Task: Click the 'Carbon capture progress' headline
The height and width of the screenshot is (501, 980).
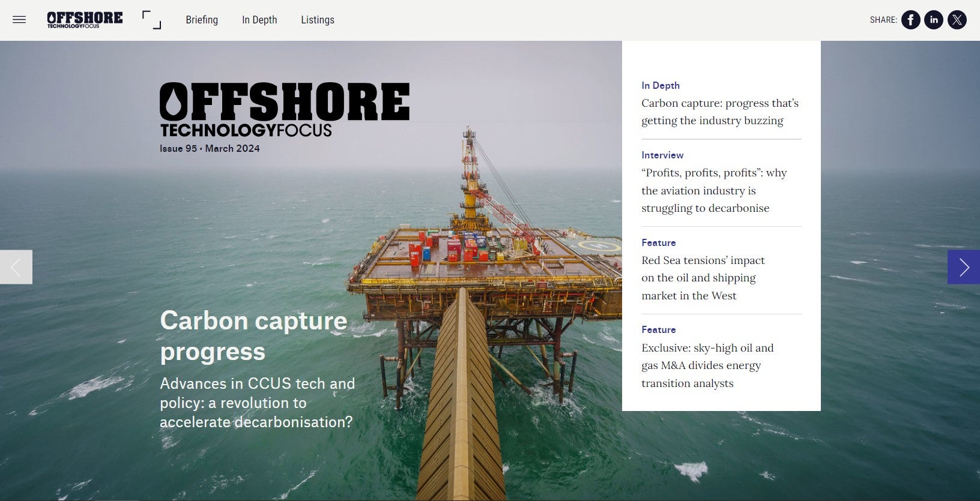Action: pos(253,336)
